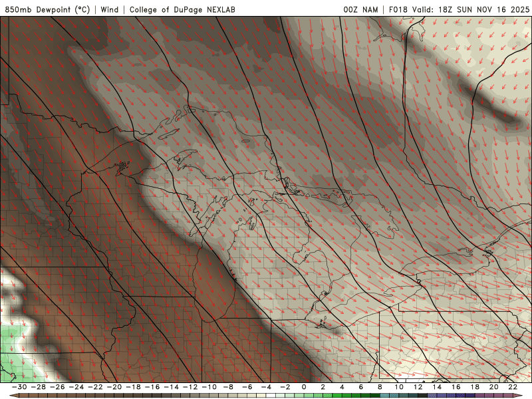Click the -28 value on the color scale
Screen dimensions: 532x399
[x=39, y=387]
